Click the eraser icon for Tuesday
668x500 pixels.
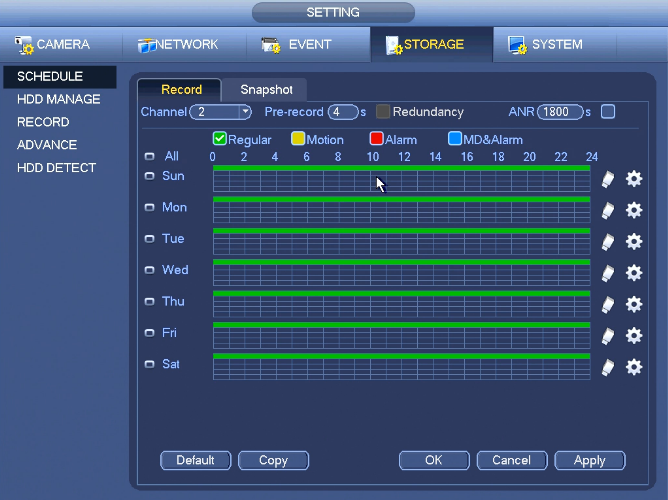tap(608, 242)
